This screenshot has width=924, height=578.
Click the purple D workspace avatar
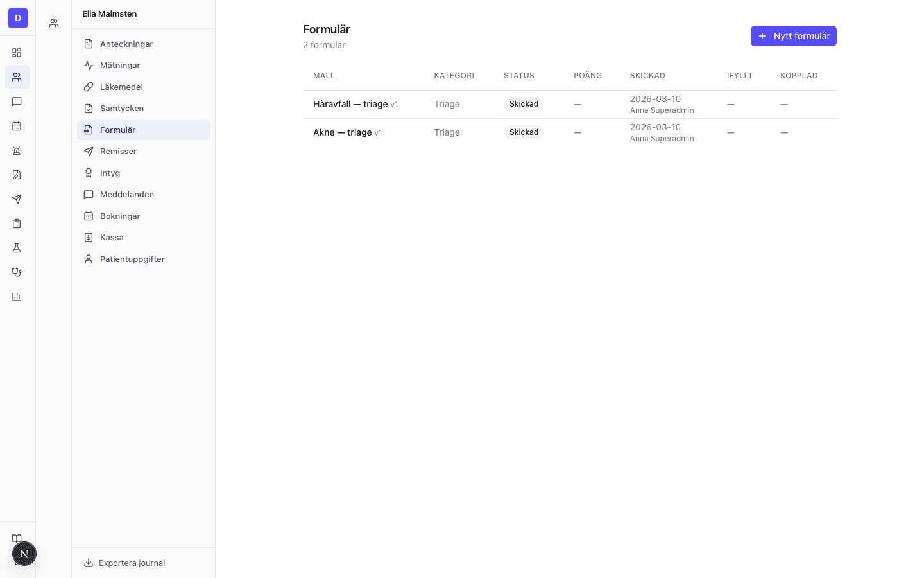pos(18,18)
